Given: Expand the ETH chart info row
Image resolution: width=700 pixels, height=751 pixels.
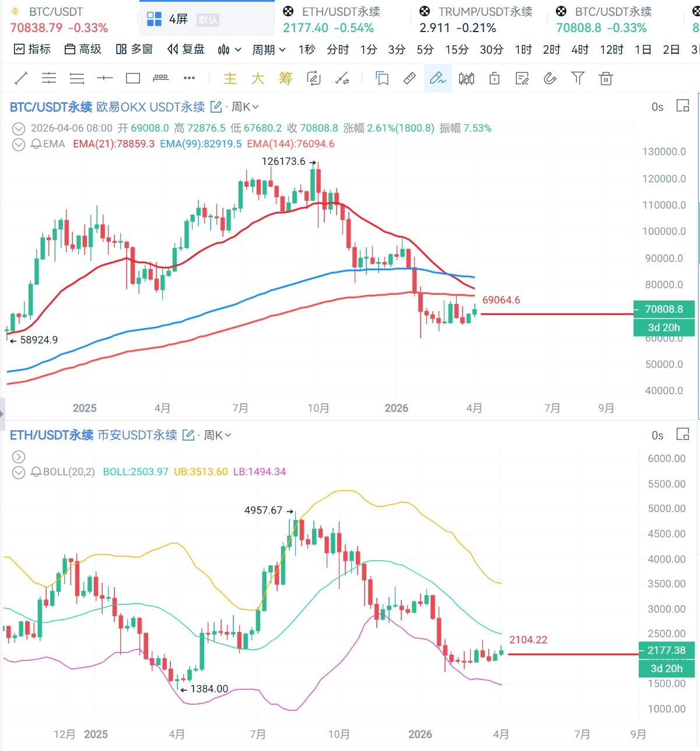Looking at the screenshot, I should (x=19, y=457).
